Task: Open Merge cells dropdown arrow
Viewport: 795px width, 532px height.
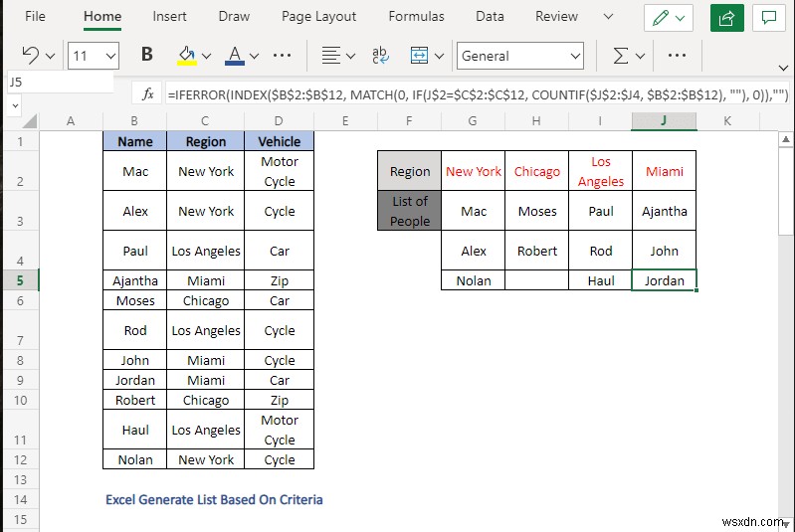Action: pos(439,56)
